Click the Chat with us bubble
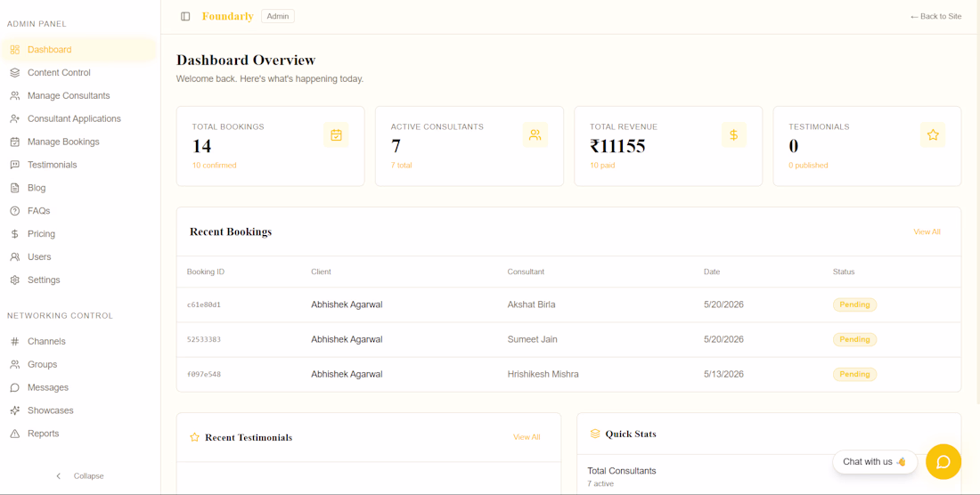 click(x=874, y=462)
